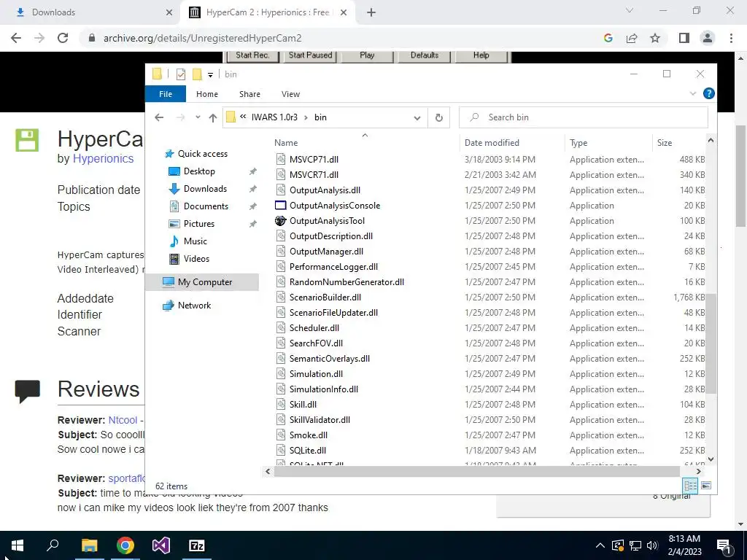747x560 pixels.
Task: Switch to the Home ribbon tab
Action: pyautogui.click(x=206, y=94)
